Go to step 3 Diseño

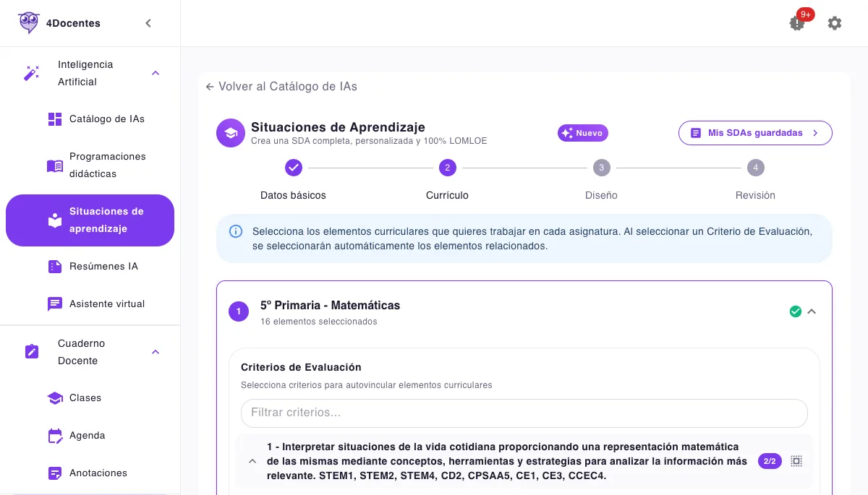click(601, 168)
